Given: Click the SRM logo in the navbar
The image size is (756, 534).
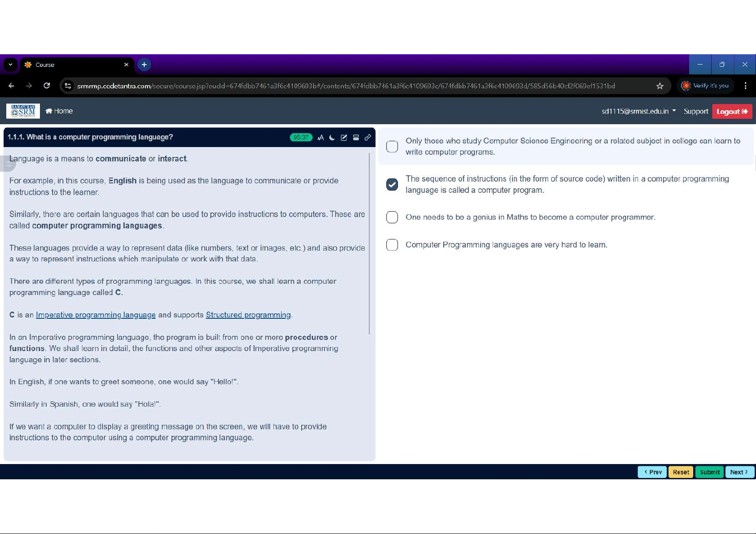Looking at the screenshot, I should pos(23,111).
